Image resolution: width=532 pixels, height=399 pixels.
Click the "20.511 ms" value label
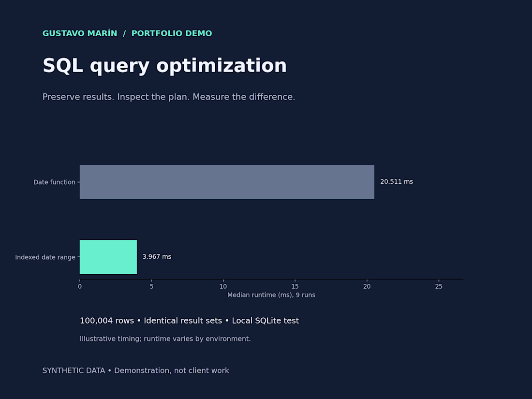click(x=397, y=181)
